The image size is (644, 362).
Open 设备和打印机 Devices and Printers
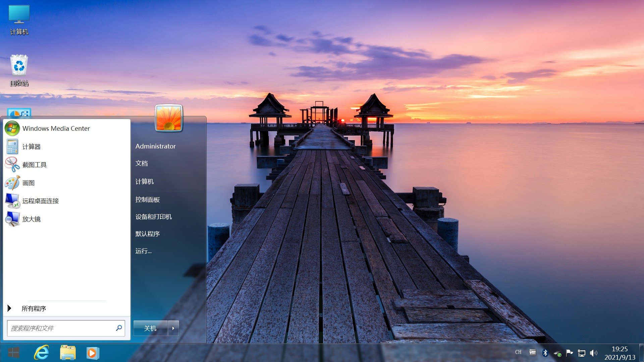tap(154, 216)
